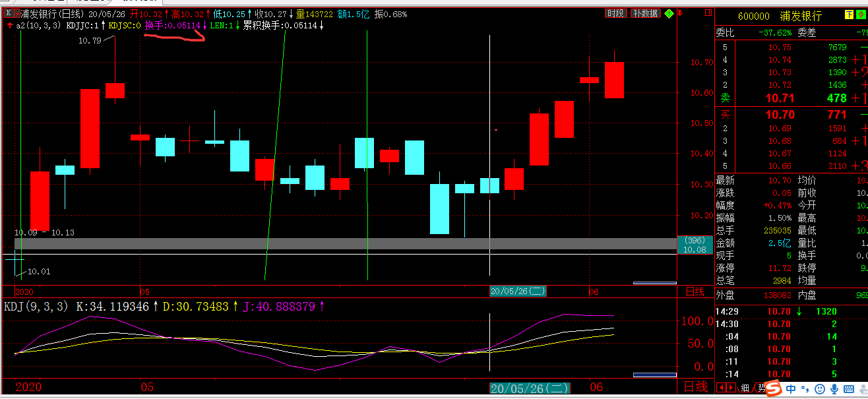Click the 10.08 price tag on axis
The image size is (868, 399).
[x=695, y=249]
